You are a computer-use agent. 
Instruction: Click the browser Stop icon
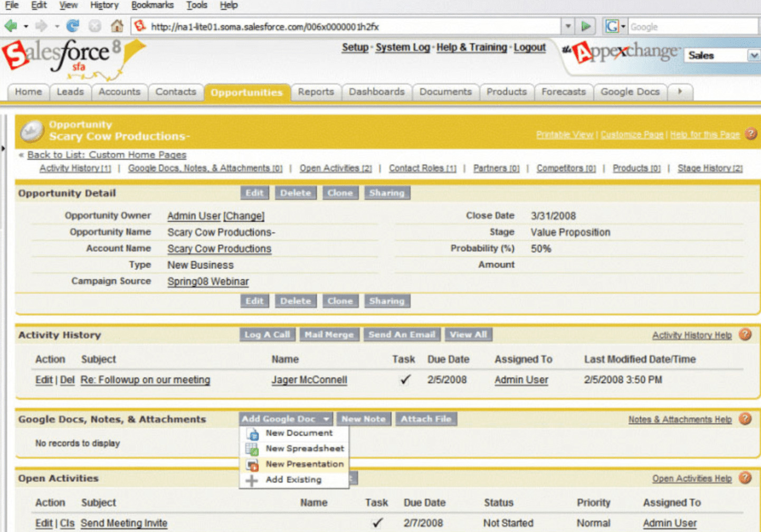click(x=95, y=26)
